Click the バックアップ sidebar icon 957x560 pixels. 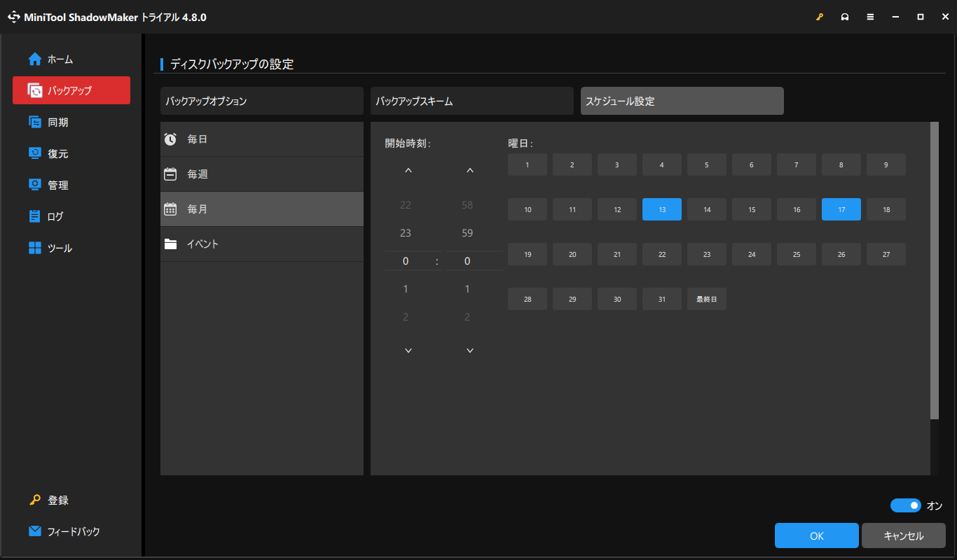[35, 90]
